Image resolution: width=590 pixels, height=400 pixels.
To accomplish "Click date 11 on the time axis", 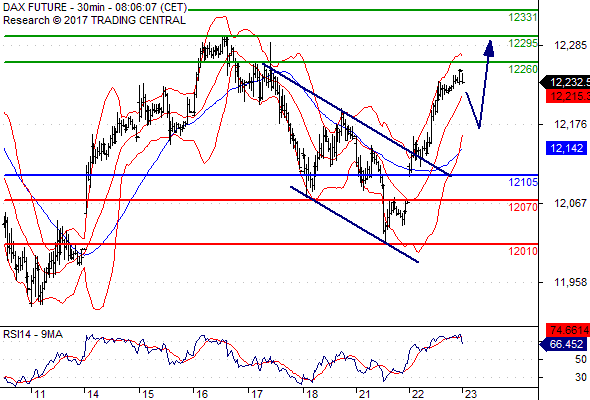I will 40,394.
